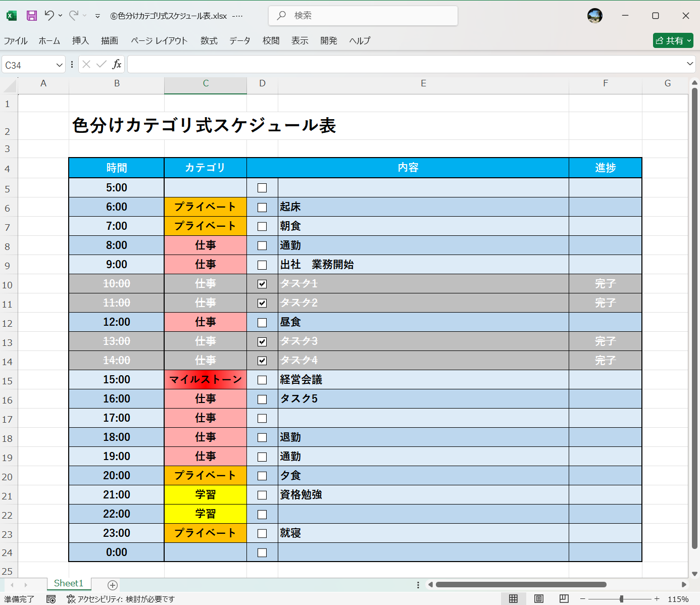The height and width of the screenshot is (605, 700).
Task: Open the Name Box dropdown
Action: [x=59, y=64]
